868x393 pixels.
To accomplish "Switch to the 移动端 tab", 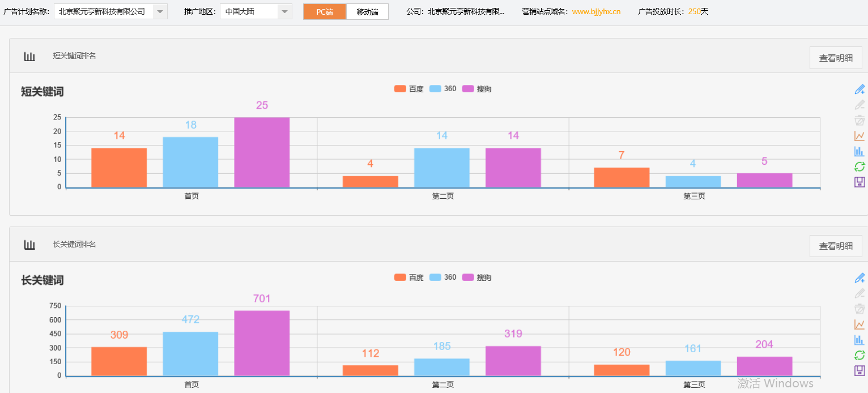I will point(367,11).
